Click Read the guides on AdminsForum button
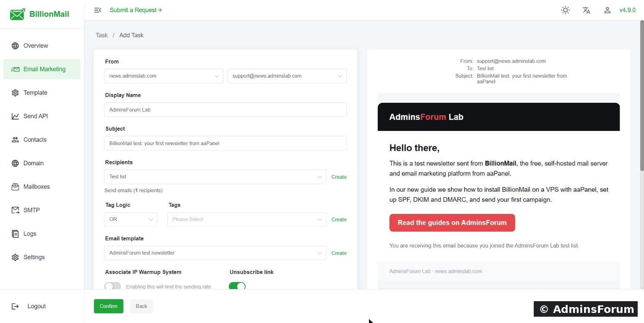 [452, 223]
